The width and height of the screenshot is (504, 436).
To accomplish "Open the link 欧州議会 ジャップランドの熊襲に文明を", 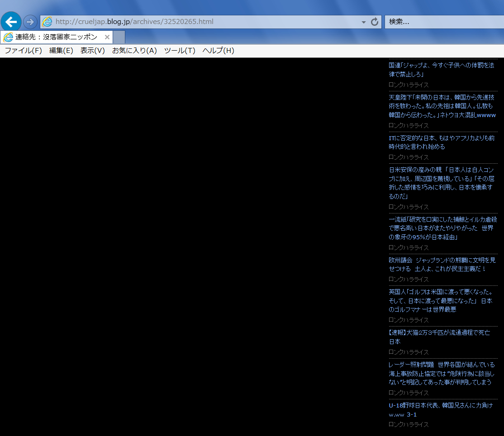I will point(442,265).
